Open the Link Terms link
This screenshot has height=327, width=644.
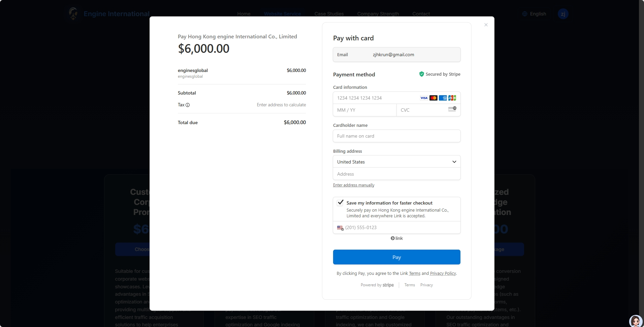tap(415, 274)
